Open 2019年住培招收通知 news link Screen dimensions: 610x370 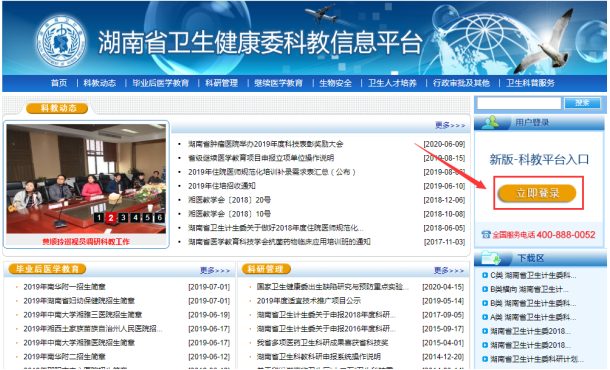coord(222,186)
